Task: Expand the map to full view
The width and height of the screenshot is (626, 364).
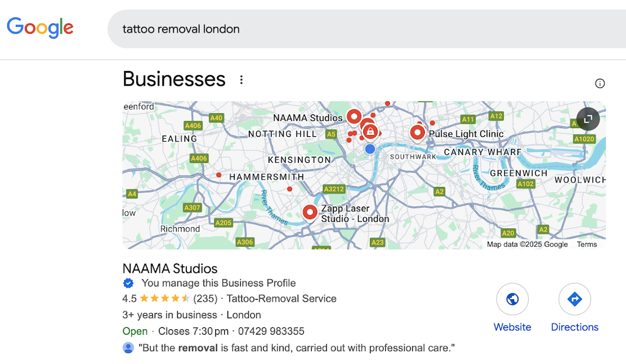Action: [x=587, y=119]
